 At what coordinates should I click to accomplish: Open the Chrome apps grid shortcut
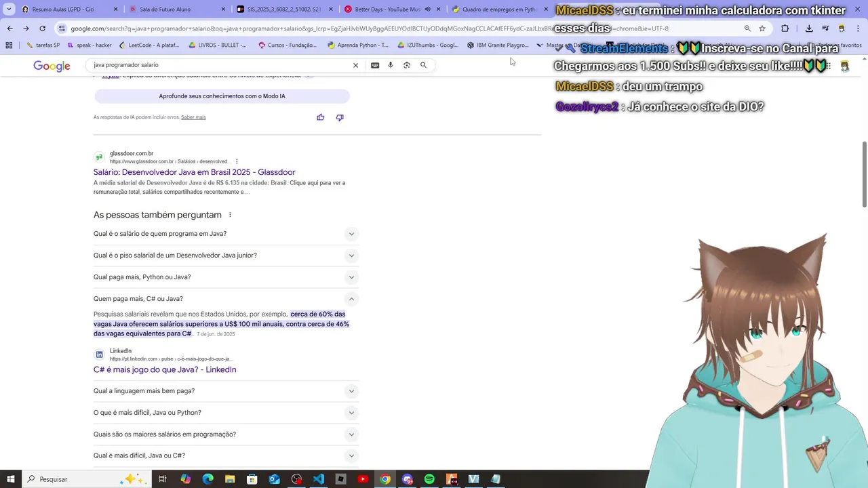(9, 45)
